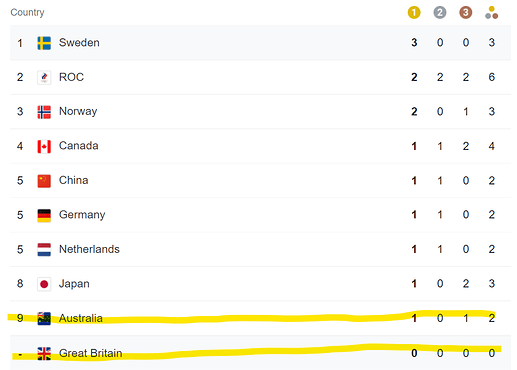Click the Japan flag icon

click(x=44, y=284)
